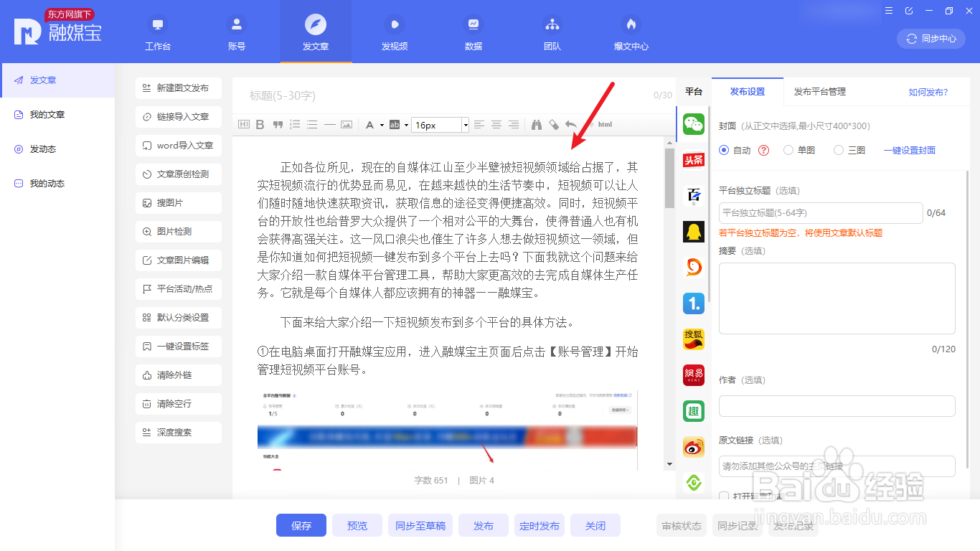Click 保存 button
Viewport: 980px width, 551px height.
pyautogui.click(x=301, y=525)
